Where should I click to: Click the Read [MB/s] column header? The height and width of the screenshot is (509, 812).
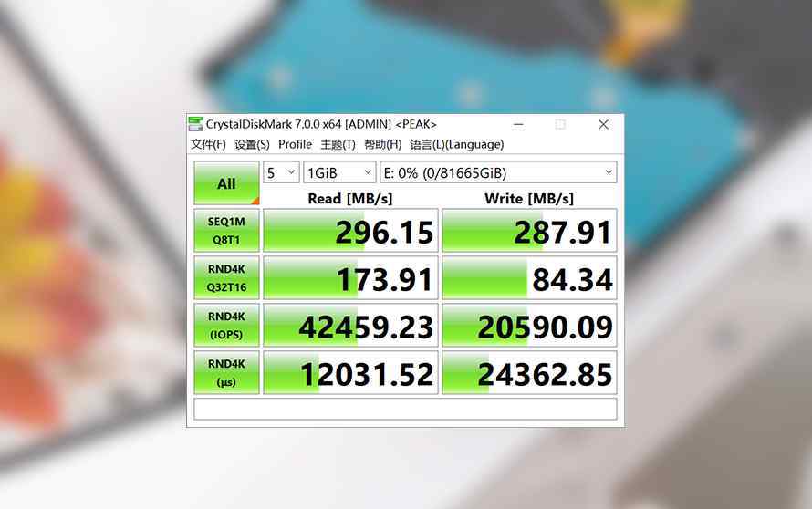350,198
